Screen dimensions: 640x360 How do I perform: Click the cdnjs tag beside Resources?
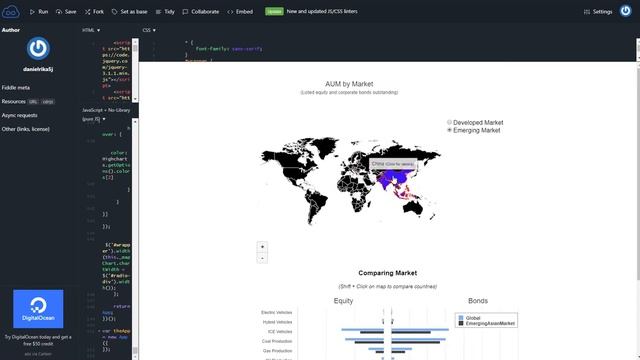tap(48, 102)
